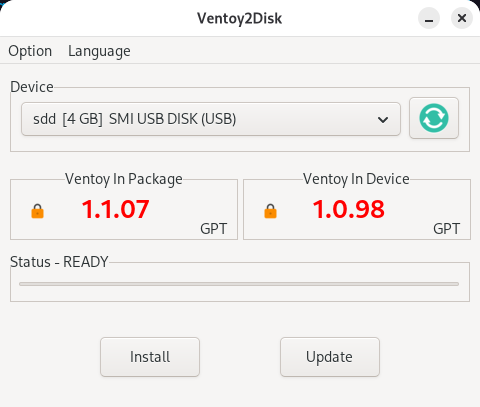The height and width of the screenshot is (407, 480).
Task: Click the 1.1.07 package version number
Action: pyautogui.click(x=115, y=209)
